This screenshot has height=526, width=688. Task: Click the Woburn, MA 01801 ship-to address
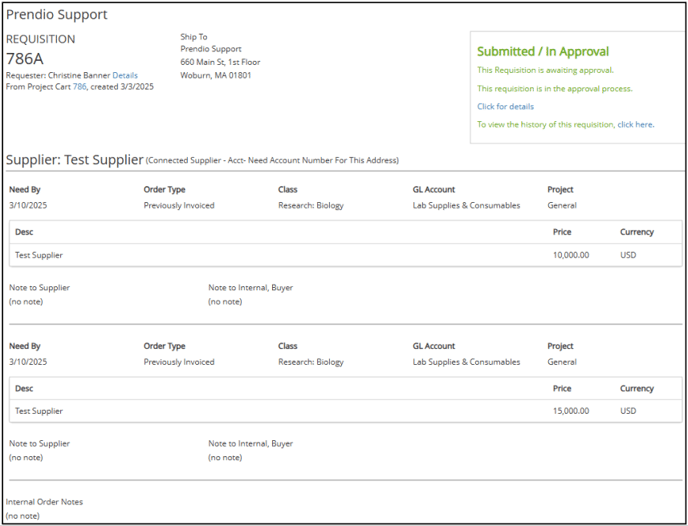point(216,75)
